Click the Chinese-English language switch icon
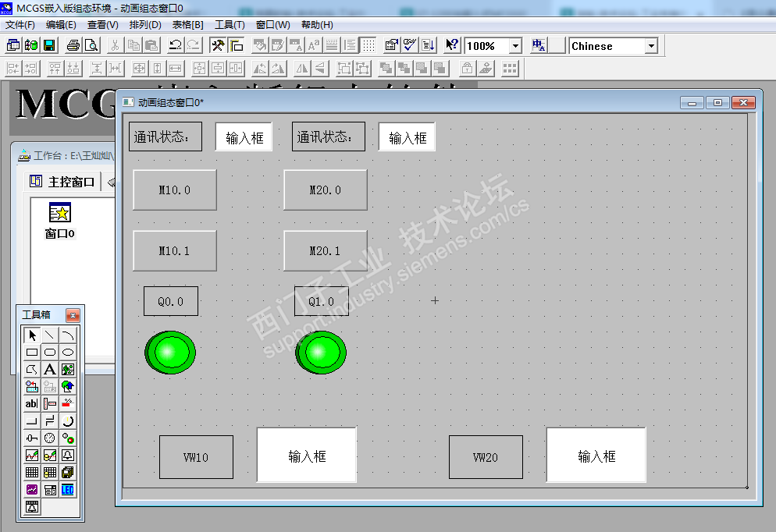 539,45
